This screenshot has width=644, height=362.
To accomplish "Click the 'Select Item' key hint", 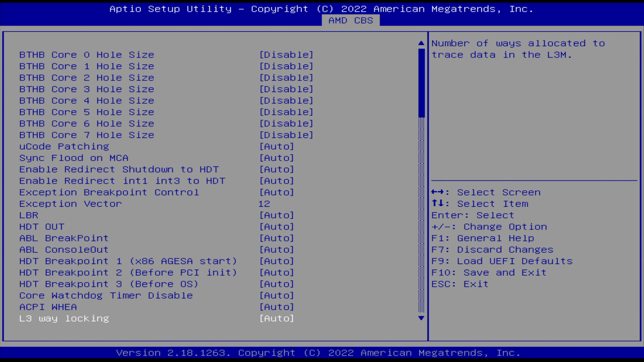I will (x=480, y=204).
